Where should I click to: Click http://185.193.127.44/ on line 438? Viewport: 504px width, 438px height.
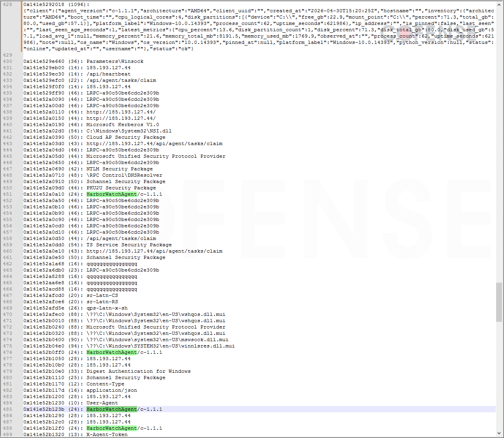(121, 112)
